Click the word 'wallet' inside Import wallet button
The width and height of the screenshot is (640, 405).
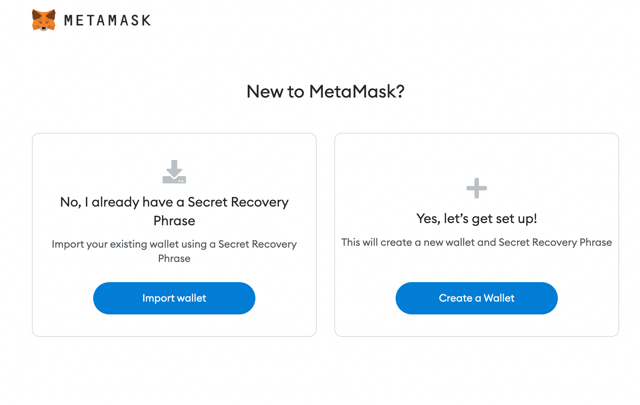(191, 298)
